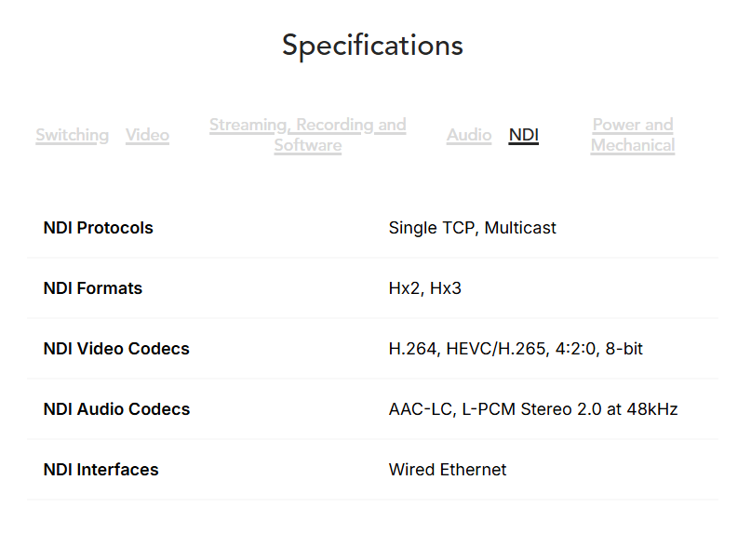
Task: Click the Hx3 format value
Action: [446, 288]
